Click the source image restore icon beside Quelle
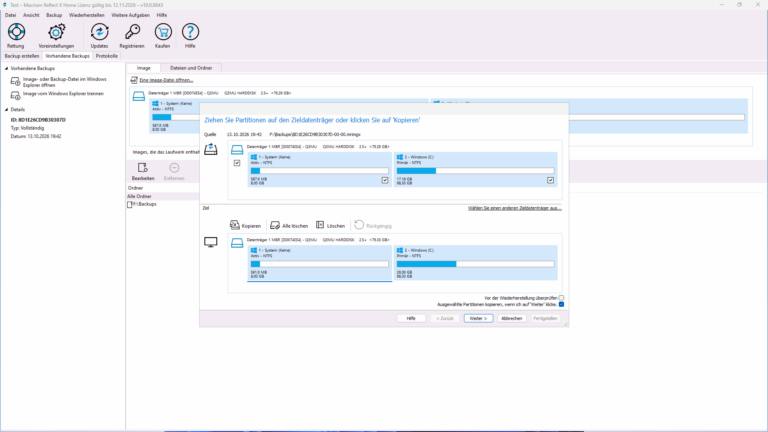 tap(211, 149)
